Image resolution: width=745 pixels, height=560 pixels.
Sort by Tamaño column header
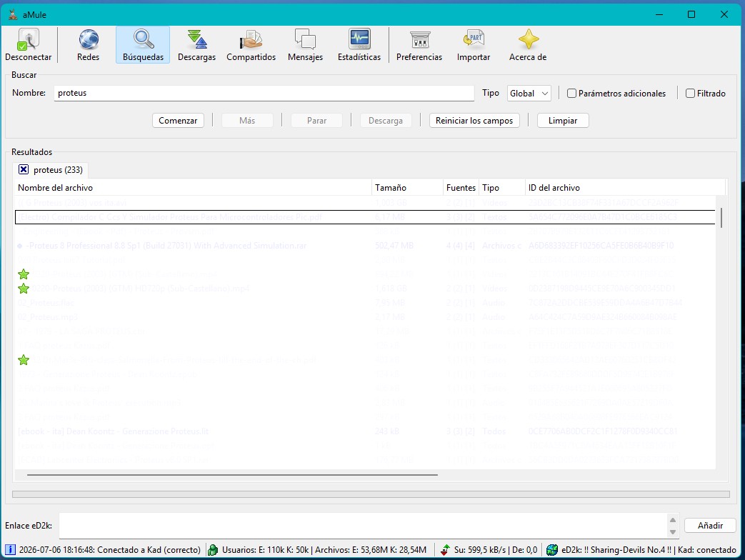pos(407,188)
